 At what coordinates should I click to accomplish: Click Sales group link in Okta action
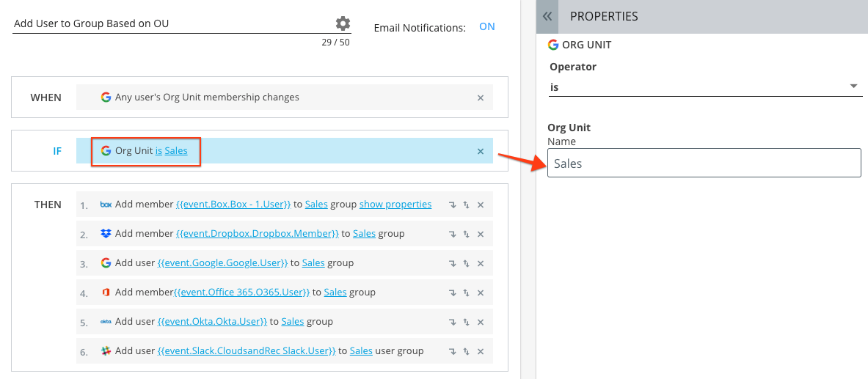point(292,322)
